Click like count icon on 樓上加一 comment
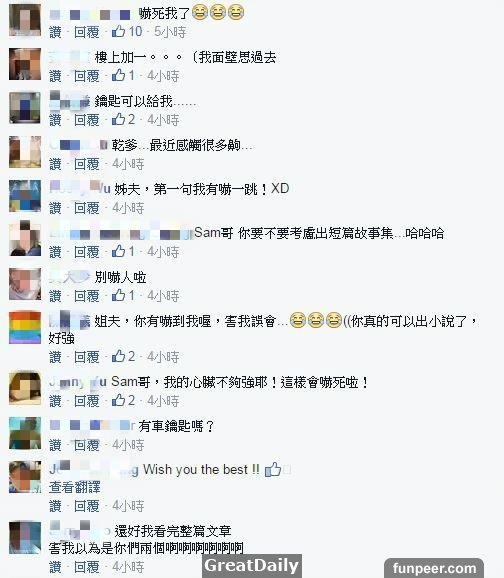The width and height of the screenshot is (504, 578). 118,76
